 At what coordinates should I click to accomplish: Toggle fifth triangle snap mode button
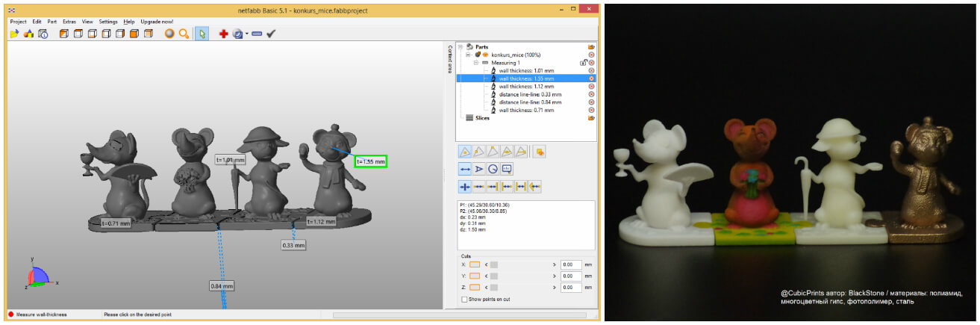click(x=521, y=151)
